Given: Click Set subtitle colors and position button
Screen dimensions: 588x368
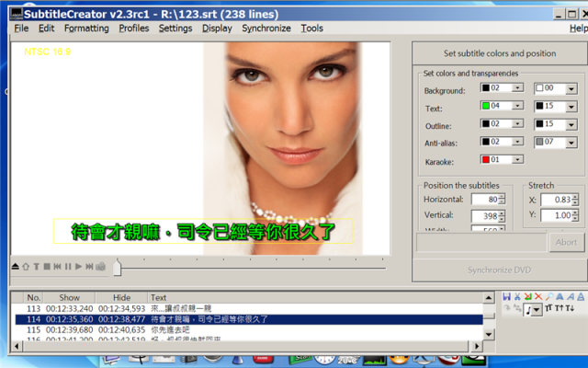Looking at the screenshot, I should point(500,53).
